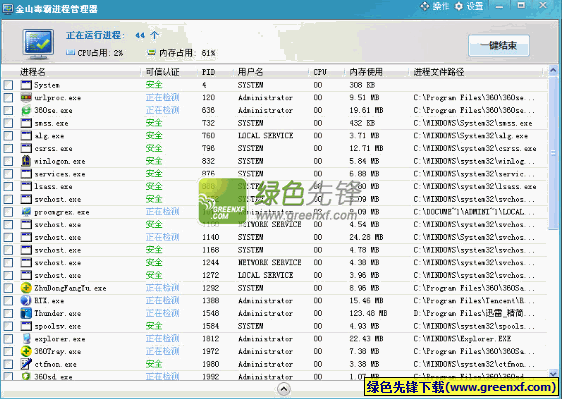Image resolution: width=562 pixels, height=399 pixels.
Task: Select the spoolsv.exe process name
Action: [x=58, y=326]
